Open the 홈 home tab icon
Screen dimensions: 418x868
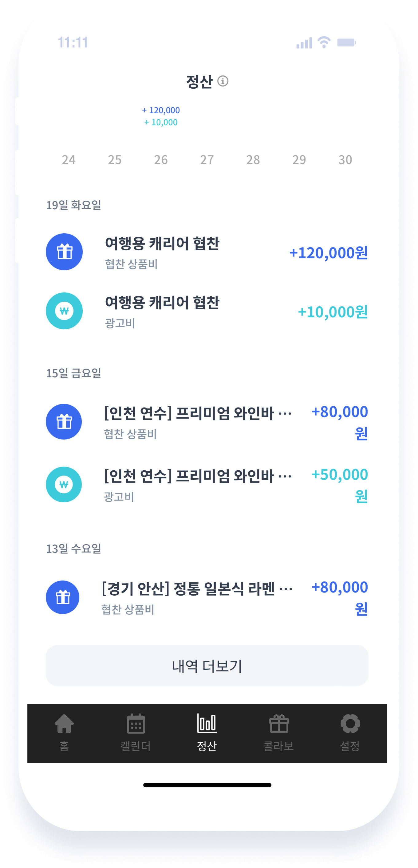[64, 723]
